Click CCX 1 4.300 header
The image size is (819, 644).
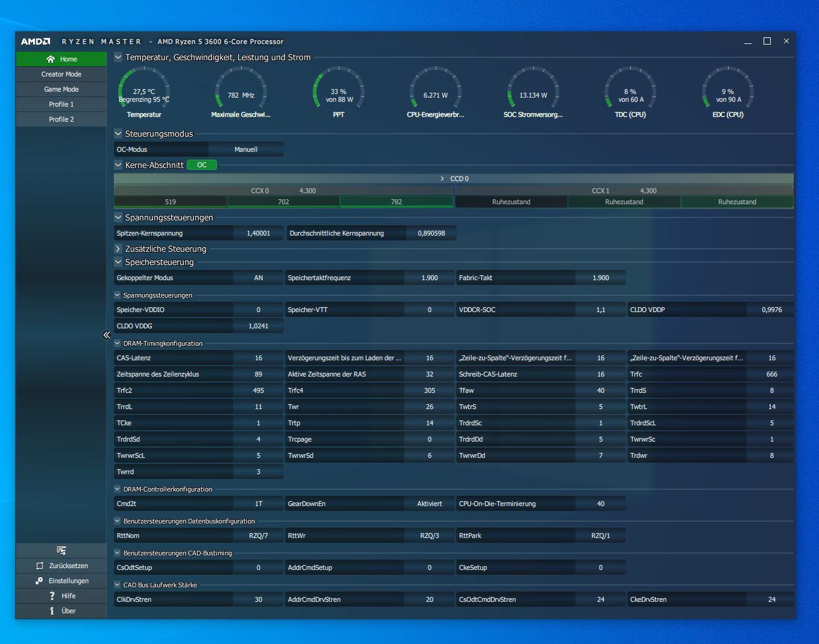point(624,190)
